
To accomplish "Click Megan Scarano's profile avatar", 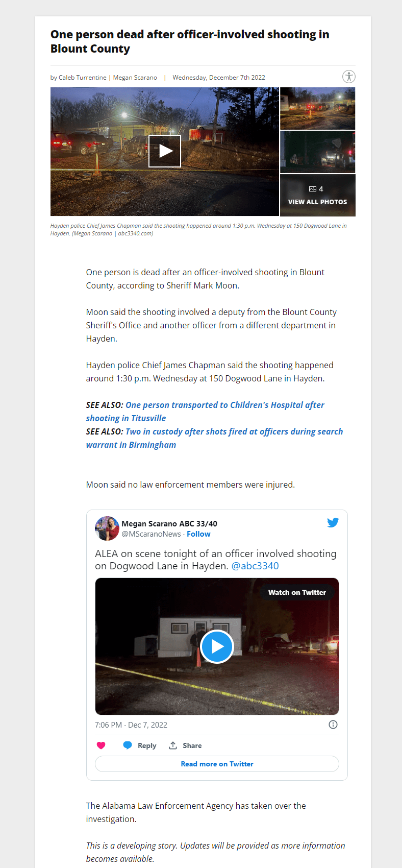I will pos(107,528).
